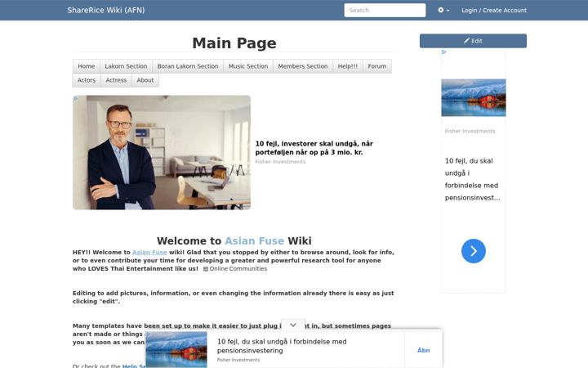The image size is (588, 368).
Task: Select the Help!!! tab
Action: click(x=348, y=66)
